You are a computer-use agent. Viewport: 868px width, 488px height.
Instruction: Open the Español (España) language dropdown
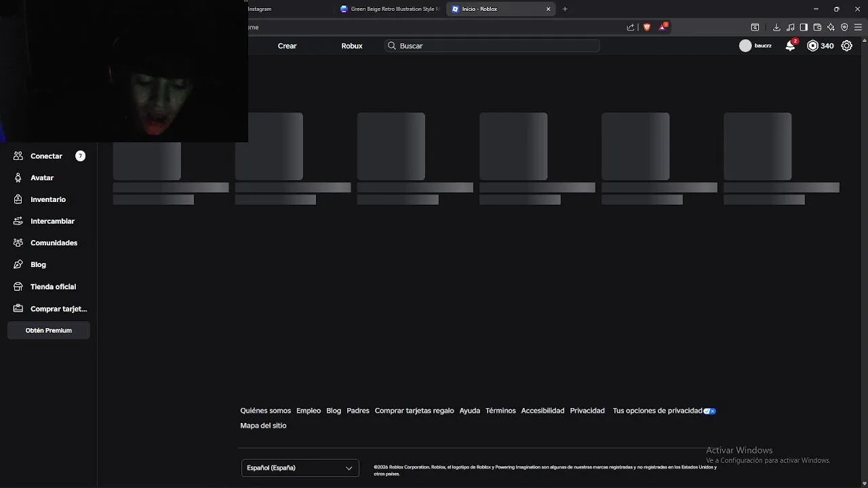[300, 468]
